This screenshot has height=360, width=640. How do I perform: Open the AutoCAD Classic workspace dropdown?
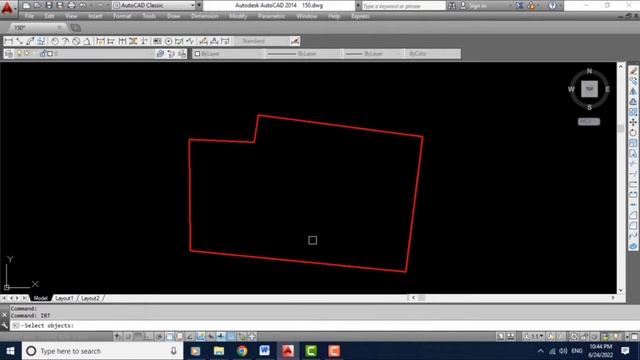pos(153,5)
